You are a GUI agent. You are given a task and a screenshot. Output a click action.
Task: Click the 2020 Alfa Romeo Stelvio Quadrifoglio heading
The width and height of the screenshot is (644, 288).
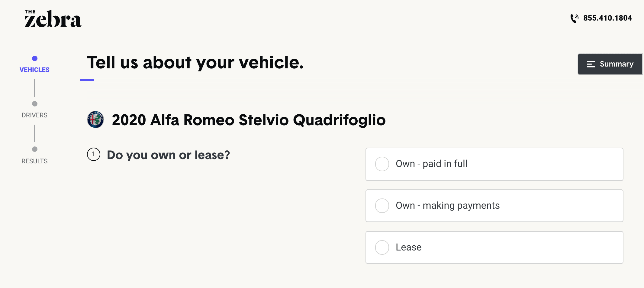click(249, 120)
